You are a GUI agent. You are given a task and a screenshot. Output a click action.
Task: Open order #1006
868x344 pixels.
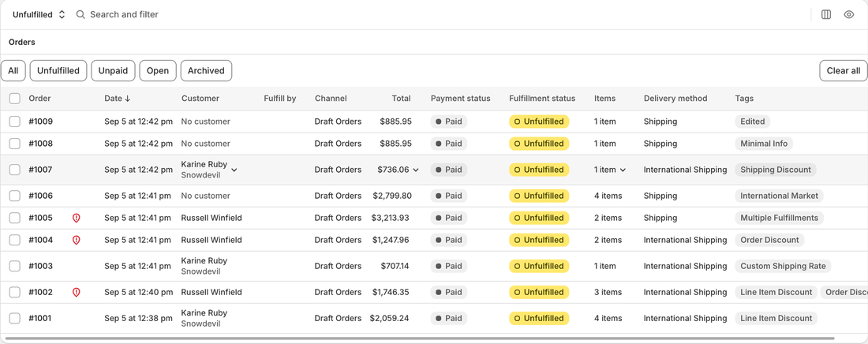pos(41,196)
